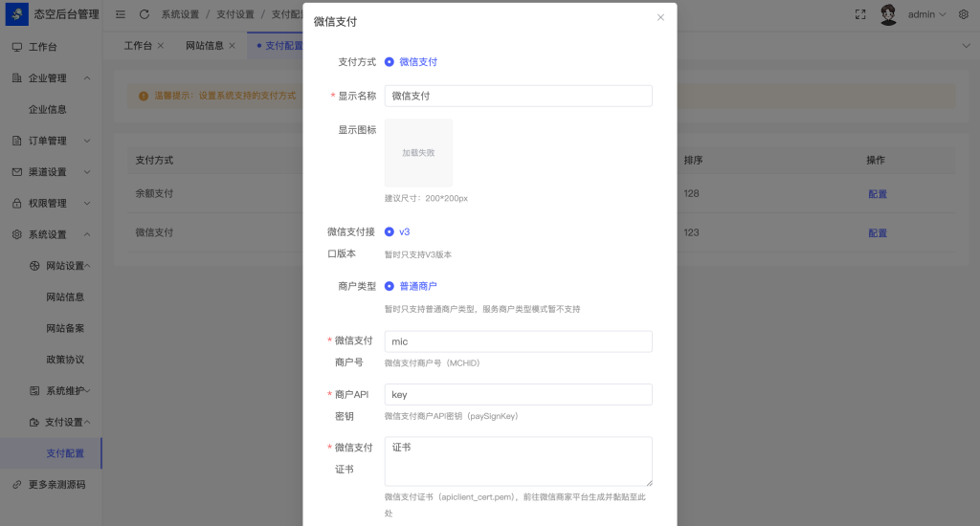This screenshot has height=526, width=980.
Task: Expand the 系统维护 submenu chevron
Action: [87, 390]
